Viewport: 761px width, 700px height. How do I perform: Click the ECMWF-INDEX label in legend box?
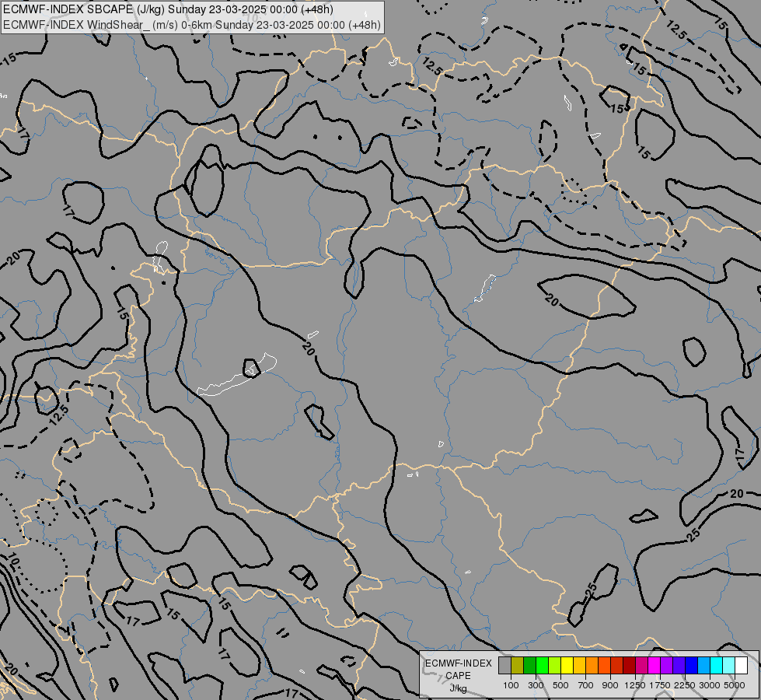pyautogui.click(x=459, y=663)
